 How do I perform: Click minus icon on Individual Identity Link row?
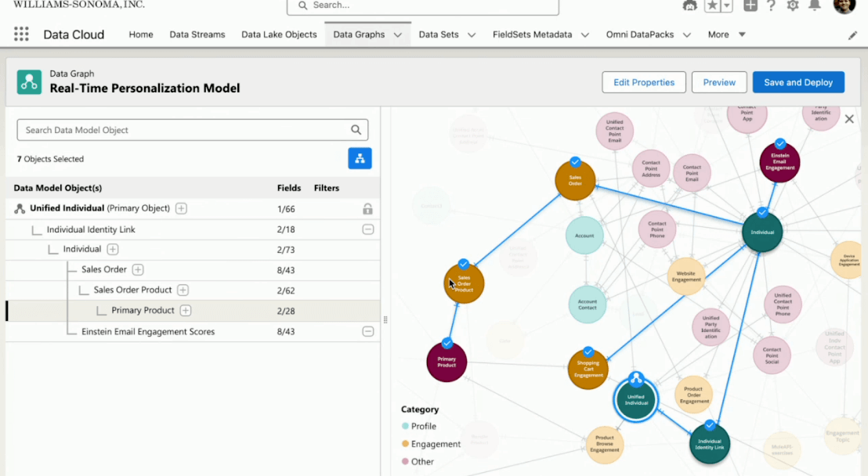click(367, 229)
